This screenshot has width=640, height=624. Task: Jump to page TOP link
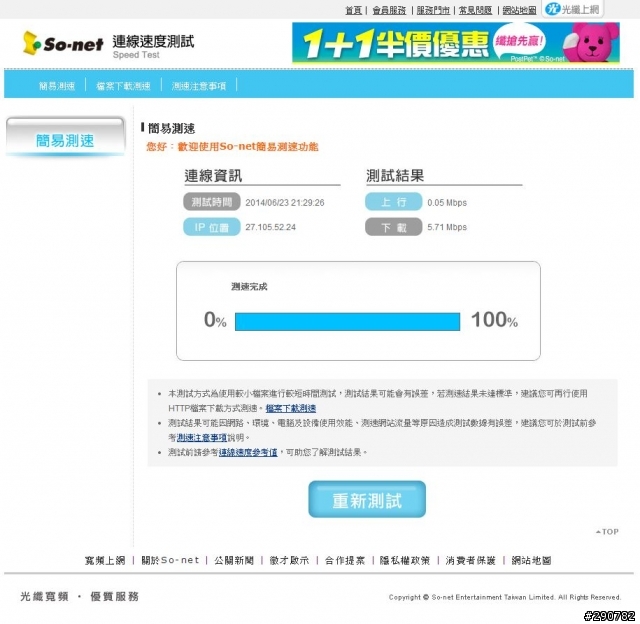(x=607, y=532)
